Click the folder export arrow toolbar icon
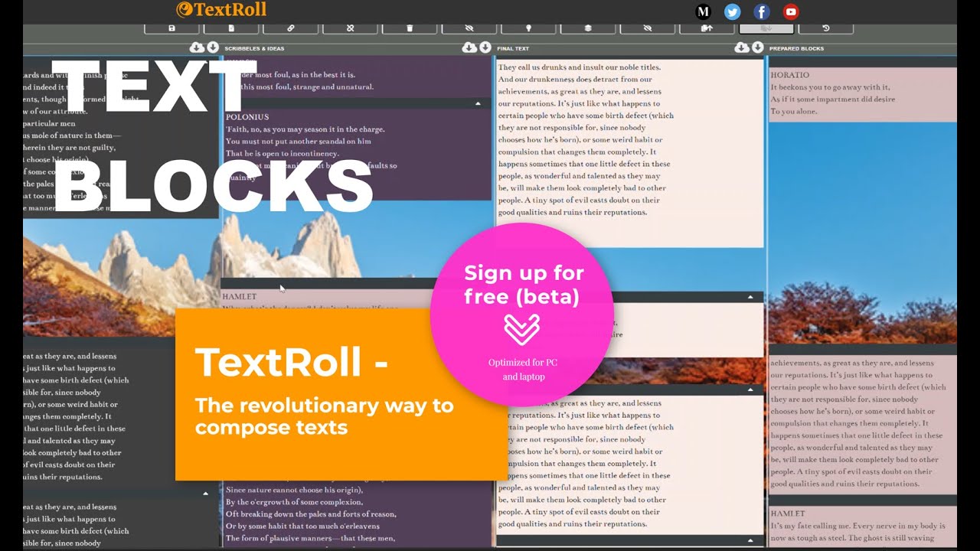 pyautogui.click(x=707, y=28)
